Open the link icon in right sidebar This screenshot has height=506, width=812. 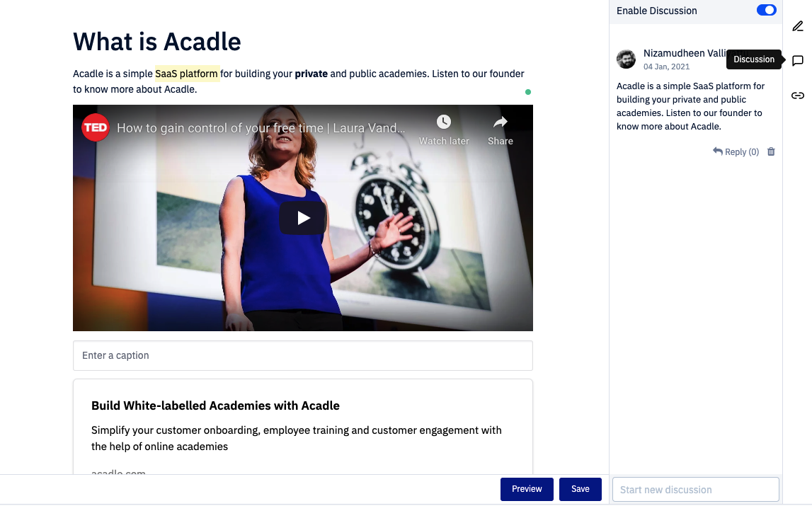pyautogui.click(x=798, y=96)
